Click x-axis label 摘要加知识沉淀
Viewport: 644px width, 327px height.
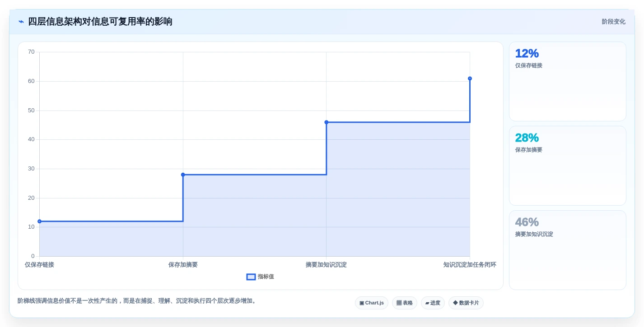click(x=326, y=265)
